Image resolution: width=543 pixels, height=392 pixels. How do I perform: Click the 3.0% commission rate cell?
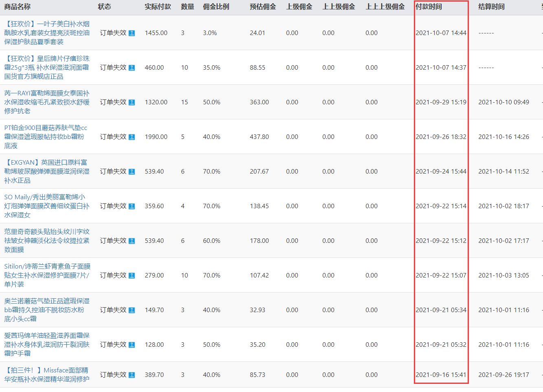click(x=210, y=33)
